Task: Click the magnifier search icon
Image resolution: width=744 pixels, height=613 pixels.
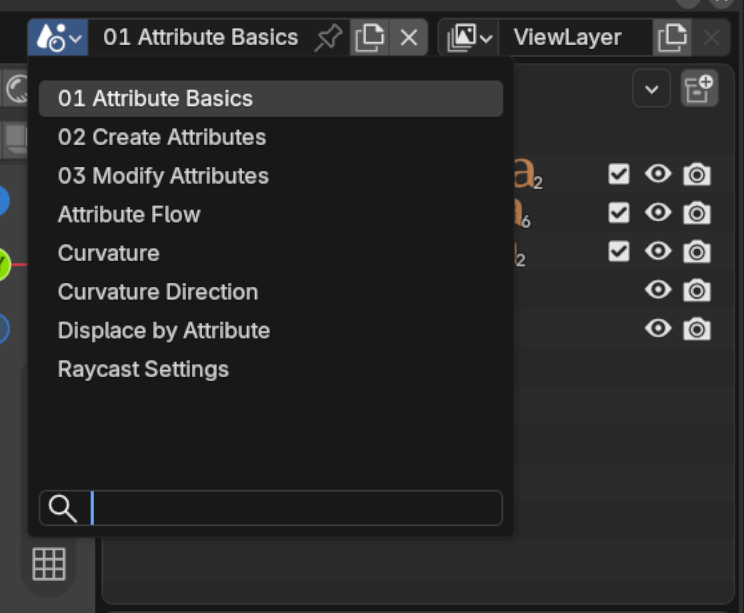Action: (x=63, y=508)
